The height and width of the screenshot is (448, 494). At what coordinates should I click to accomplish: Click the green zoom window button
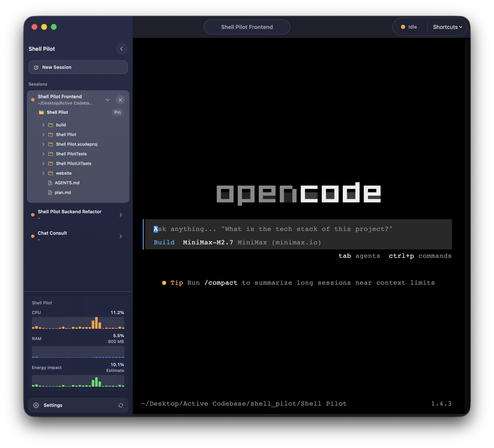point(54,27)
